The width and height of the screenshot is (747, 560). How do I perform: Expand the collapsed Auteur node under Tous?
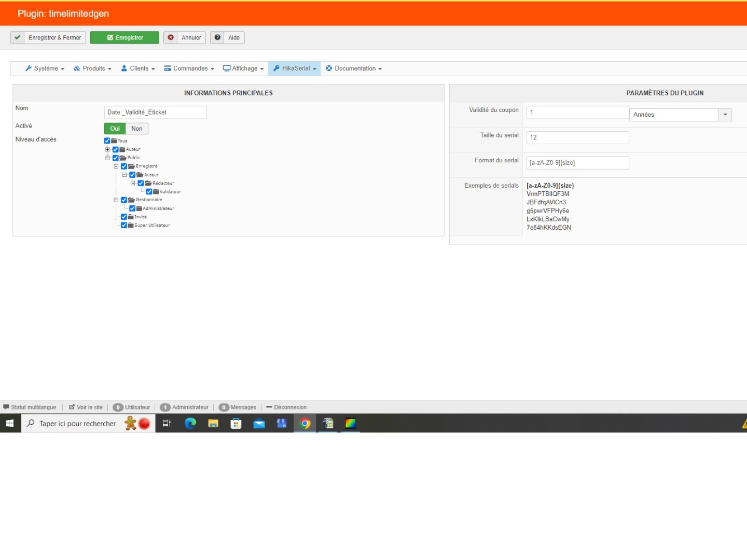coord(108,149)
